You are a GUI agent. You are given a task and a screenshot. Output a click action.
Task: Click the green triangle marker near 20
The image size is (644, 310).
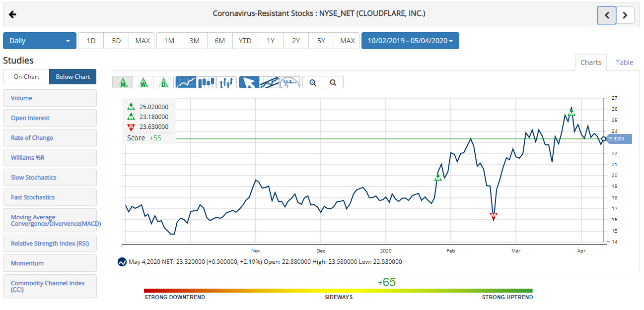437,177
